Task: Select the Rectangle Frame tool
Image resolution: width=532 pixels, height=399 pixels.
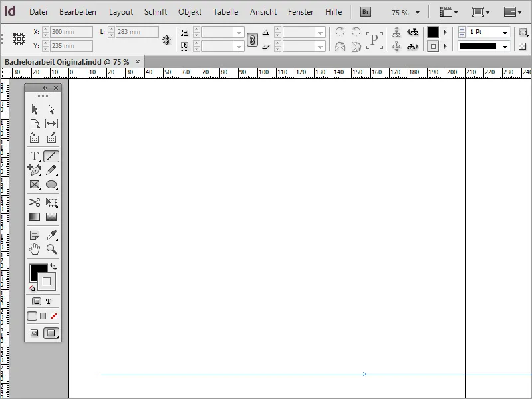Action: click(x=35, y=184)
